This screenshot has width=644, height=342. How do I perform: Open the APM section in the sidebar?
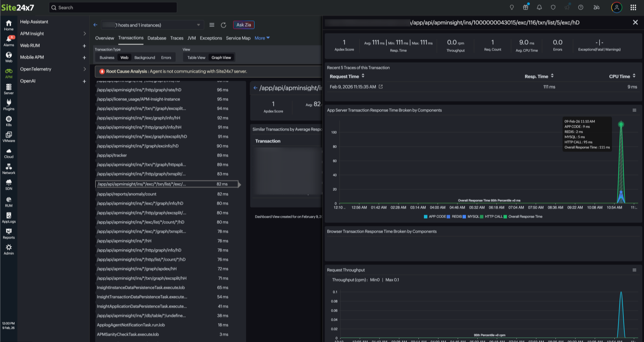tap(9, 71)
